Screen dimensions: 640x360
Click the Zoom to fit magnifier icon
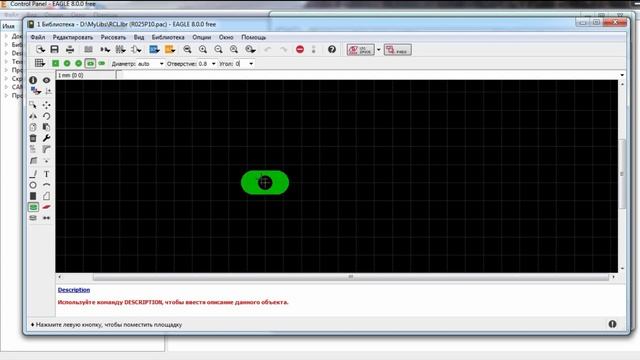[x=187, y=49]
